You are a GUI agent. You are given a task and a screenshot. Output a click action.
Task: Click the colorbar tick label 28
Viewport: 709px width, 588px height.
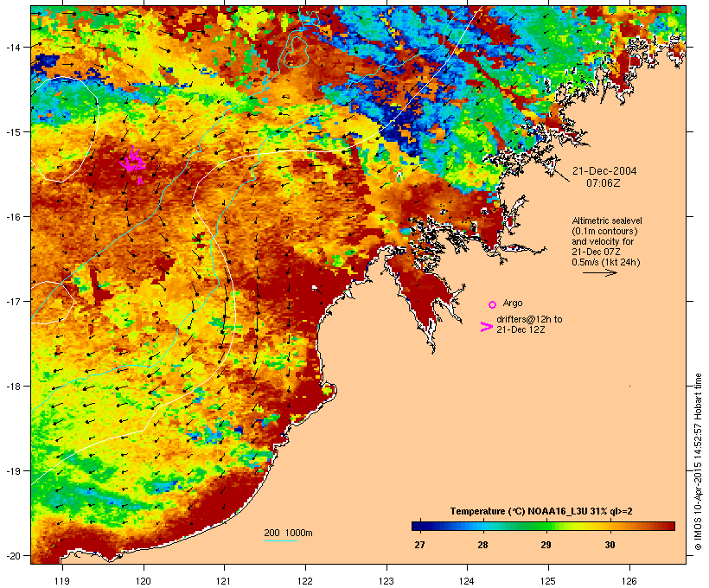(483, 545)
